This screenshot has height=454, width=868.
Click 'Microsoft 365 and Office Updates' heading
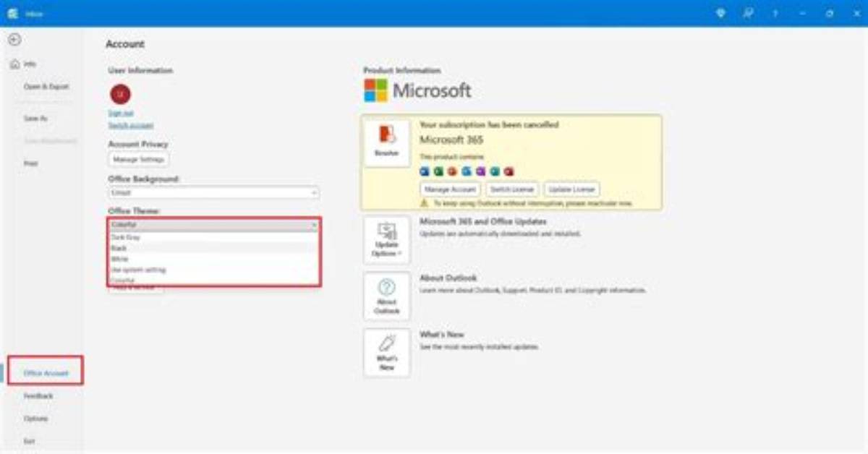click(x=483, y=221)
